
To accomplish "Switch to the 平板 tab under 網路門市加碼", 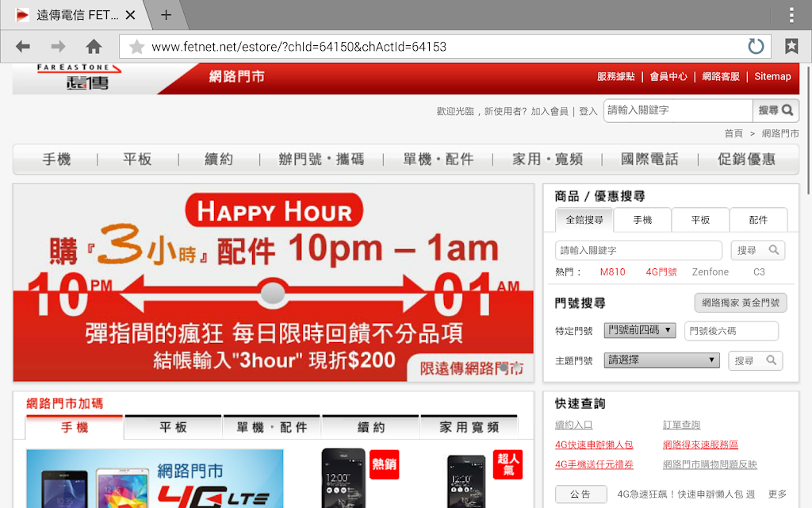I will coord(173,427).
